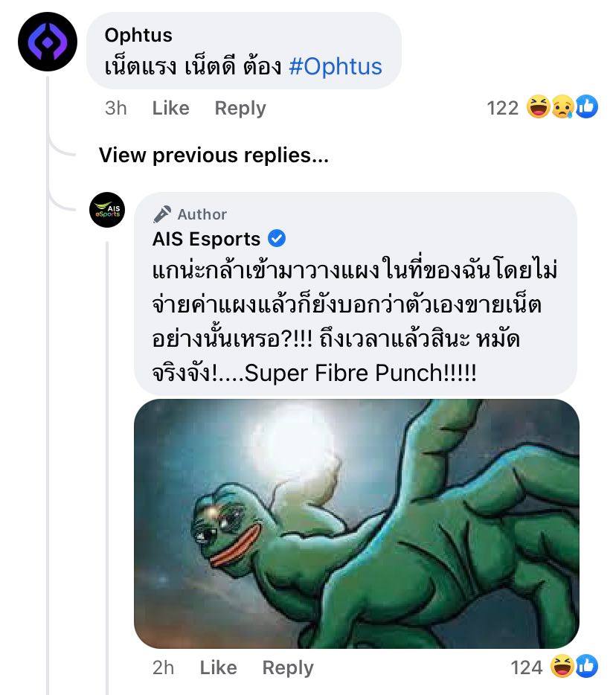Click the Author microphone icon
616x695 pixels.
click(x=162, y=214)
